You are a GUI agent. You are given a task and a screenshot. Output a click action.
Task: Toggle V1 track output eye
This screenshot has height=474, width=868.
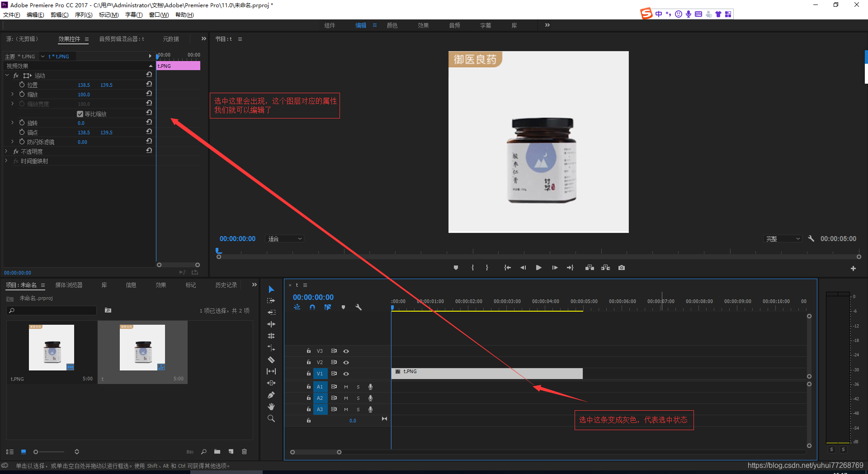pyautogui.click(x=346, y=374)
